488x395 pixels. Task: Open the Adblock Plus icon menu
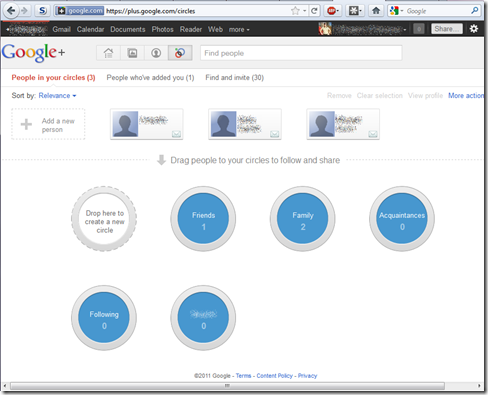[x=332, y=11]
